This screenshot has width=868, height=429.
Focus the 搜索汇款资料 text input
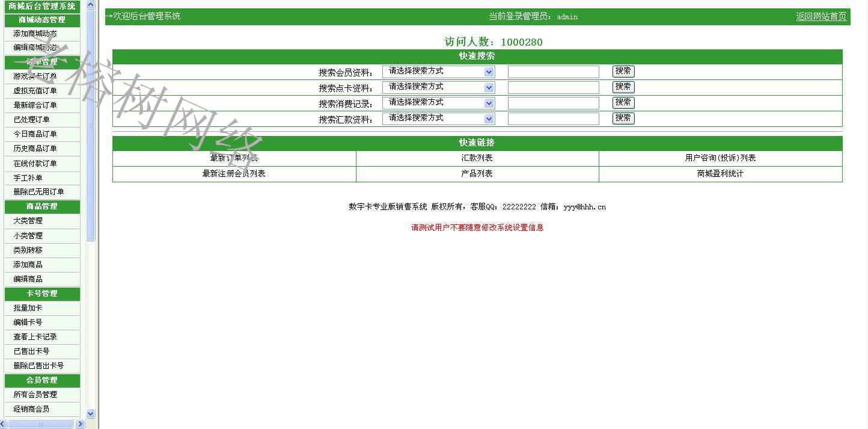pyautogui.click(x=554, y=119)
